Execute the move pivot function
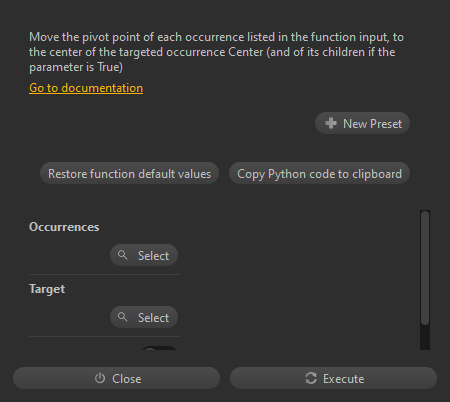Image resolution: width=450 pixels, height=402 pixels. (333, 378)
